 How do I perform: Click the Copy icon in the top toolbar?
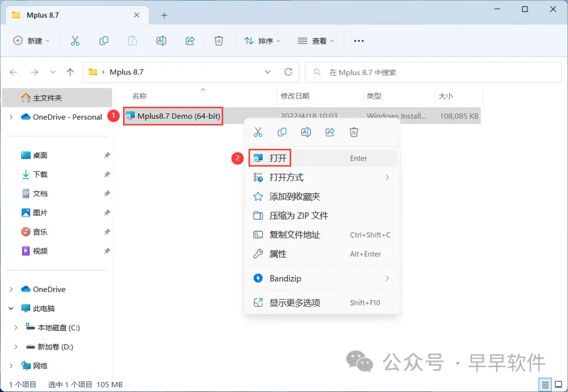pyautogui.click(x=104, y=41)
